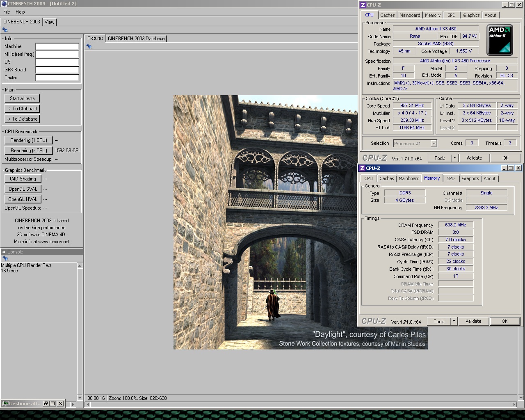Open About tab in lower CPU-Z window
Image resolution: width=525 pixels, height=420 pixels.
[490, 178]
